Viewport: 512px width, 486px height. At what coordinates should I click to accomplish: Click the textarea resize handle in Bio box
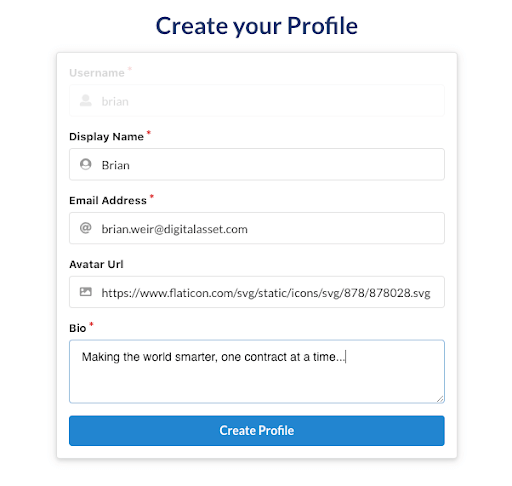click(440, 399)
